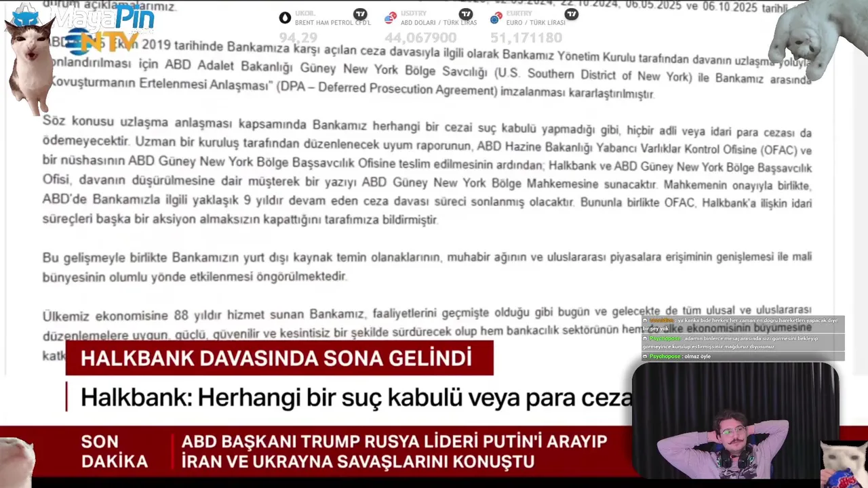Click chat message starting 'ya kanka bide herkes'
This screenshot has width=868, height=488.
(x=743, y=324)
